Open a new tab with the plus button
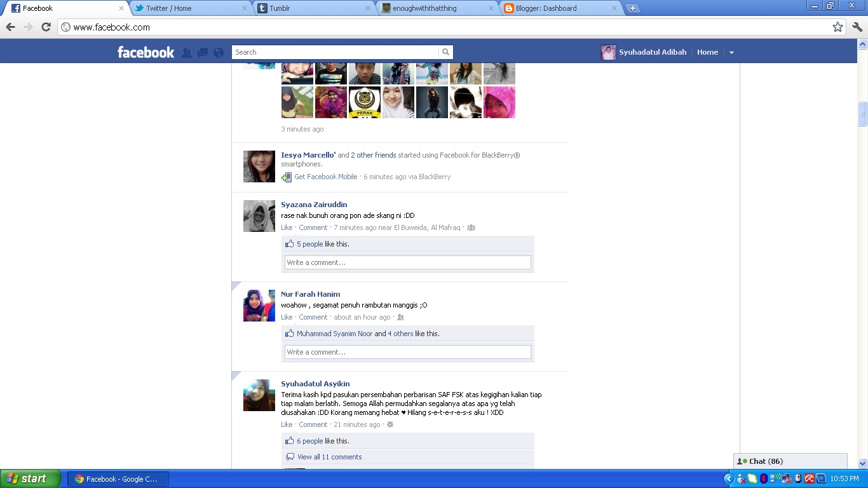The width and height of the screenshot is (868, 488). click(632, 8)
